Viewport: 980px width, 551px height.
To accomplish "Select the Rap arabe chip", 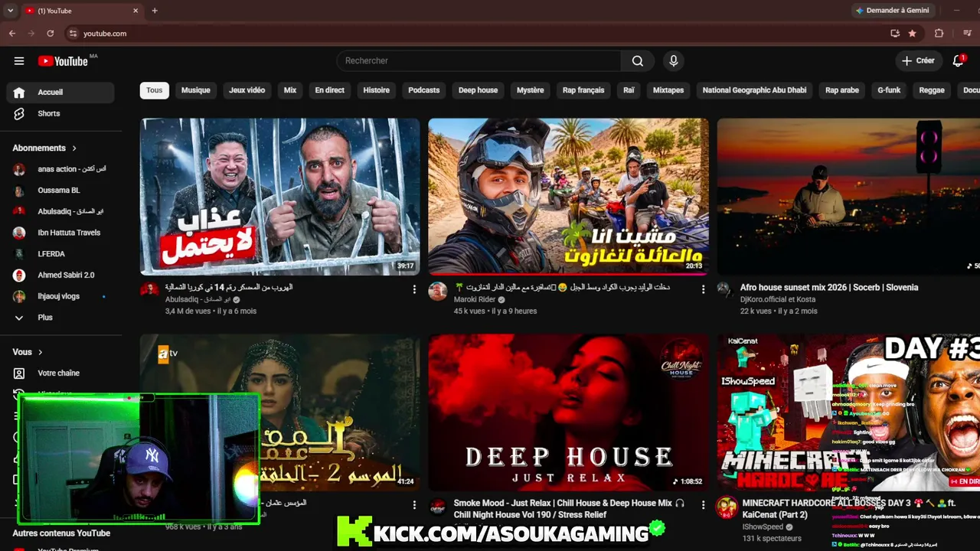I will [842, 90].
